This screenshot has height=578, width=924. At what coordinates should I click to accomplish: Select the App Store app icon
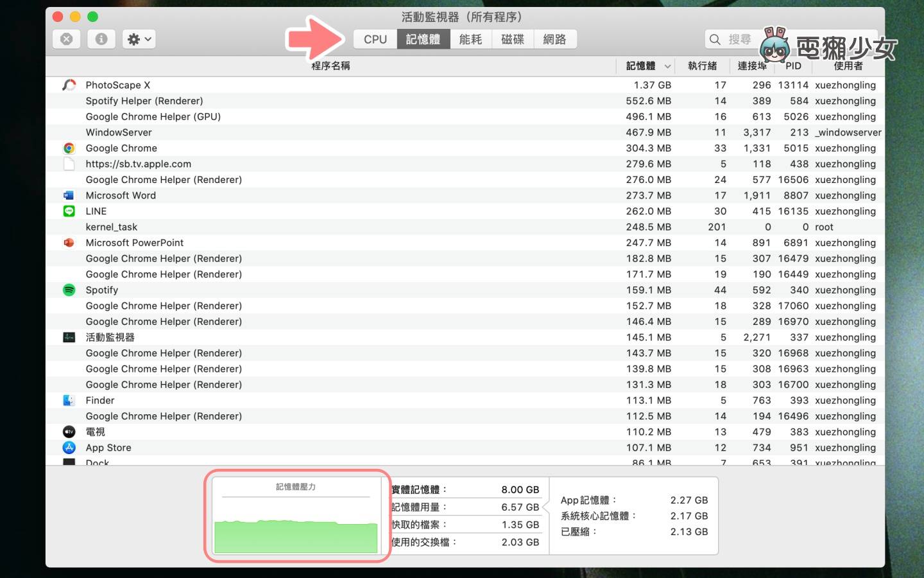(x=69, y=448)
